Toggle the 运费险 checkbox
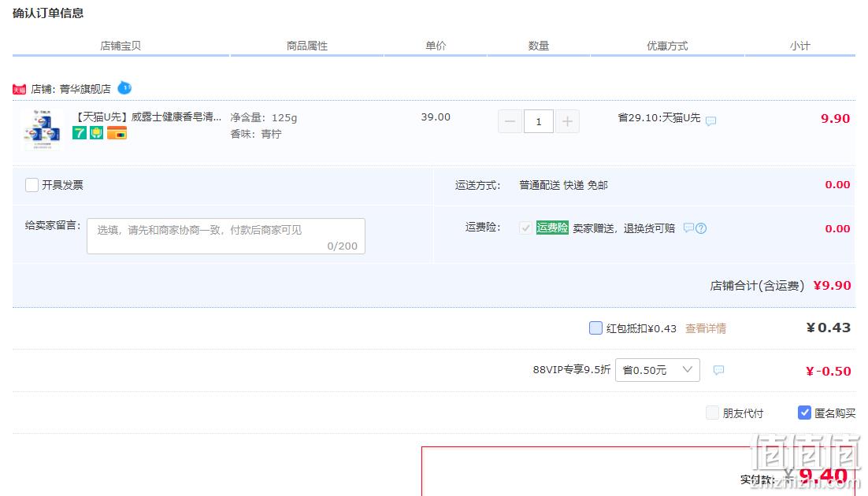The width and height of the screenshot is (868, 496). (x=525, y=228)
